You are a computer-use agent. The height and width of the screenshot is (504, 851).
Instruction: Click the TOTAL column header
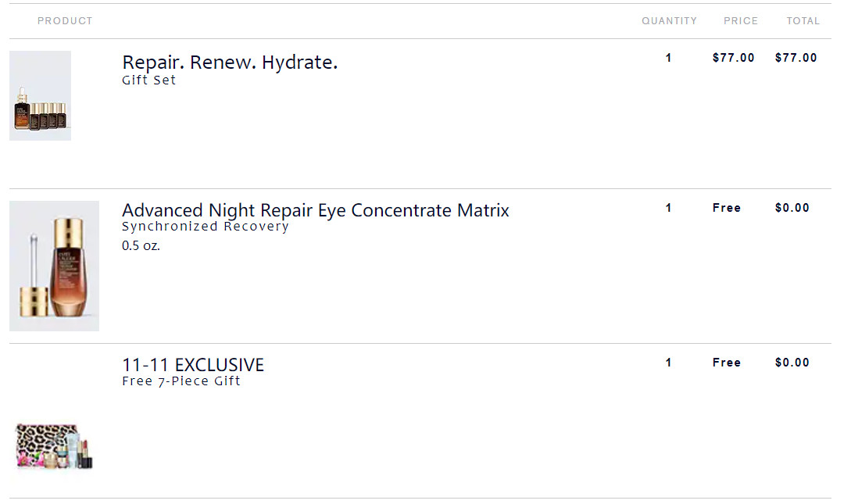click(803, 21)
